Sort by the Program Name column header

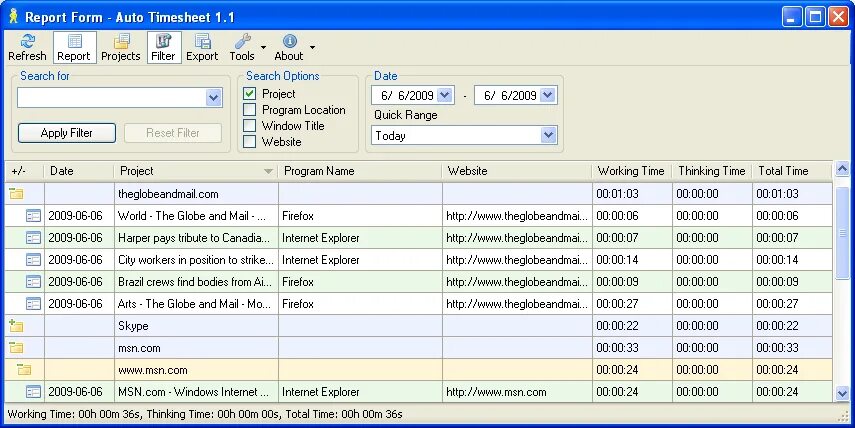coord(360,171)
